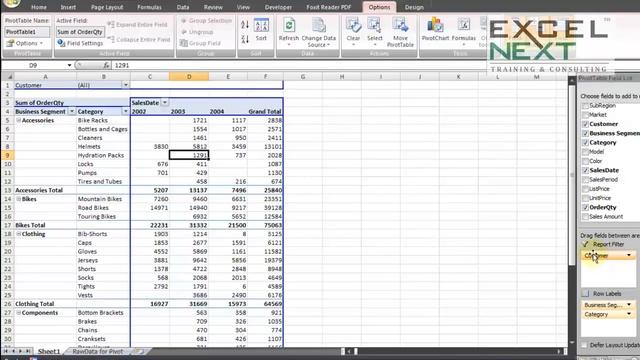Click the large Sort button
The height and width of the screenshot is (360, 640).
coord(261,30)
